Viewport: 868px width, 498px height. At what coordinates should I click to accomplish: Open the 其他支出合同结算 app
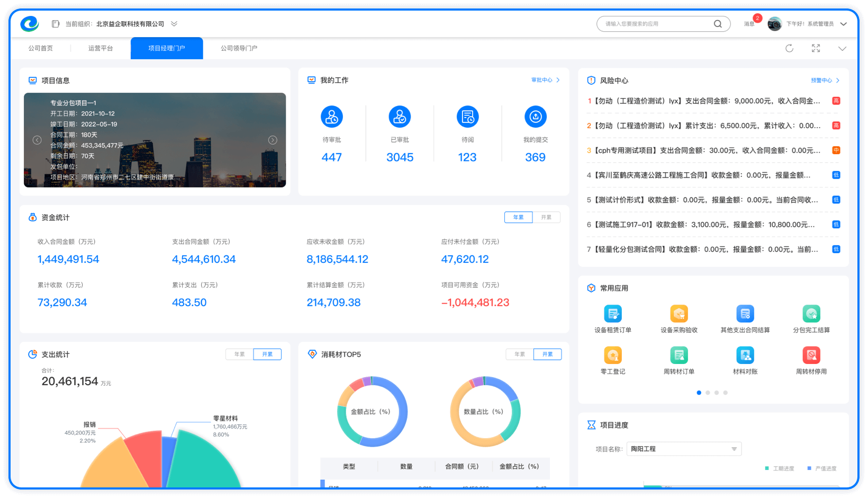[745, 319]
